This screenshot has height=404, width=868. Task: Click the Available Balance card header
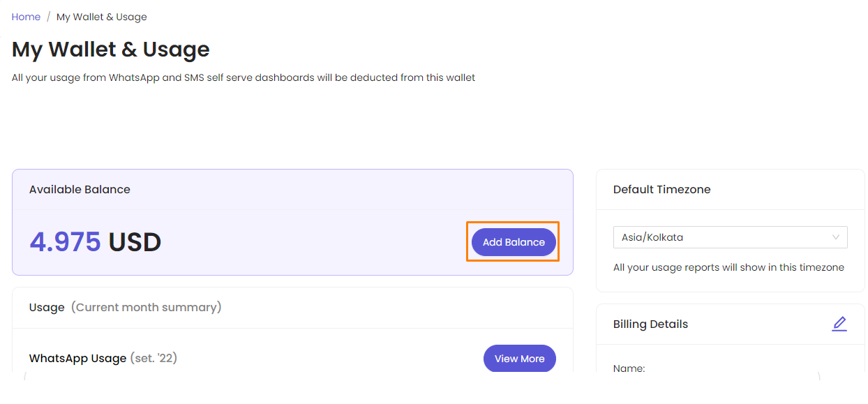(292, 189)
